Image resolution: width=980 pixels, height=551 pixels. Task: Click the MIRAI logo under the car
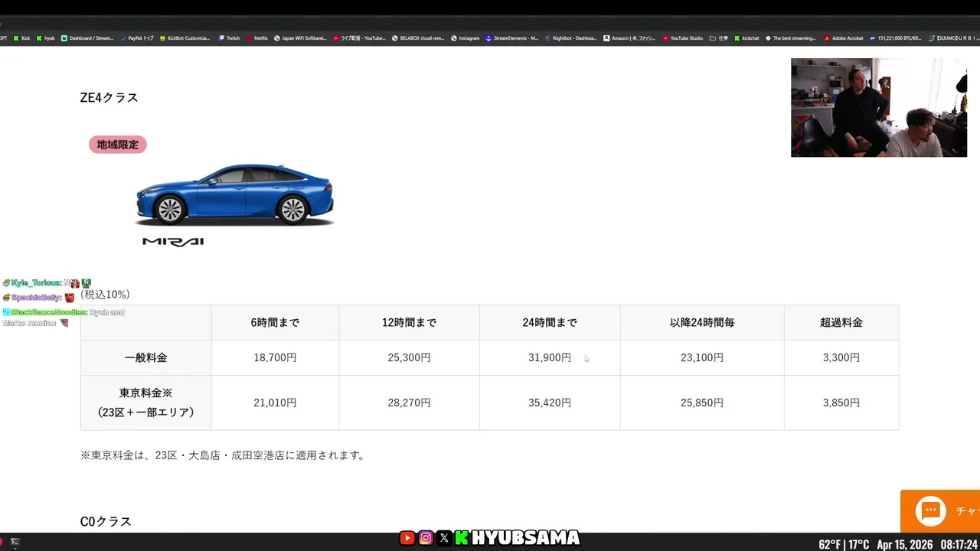pyautogui.click(x=173, y=242)
